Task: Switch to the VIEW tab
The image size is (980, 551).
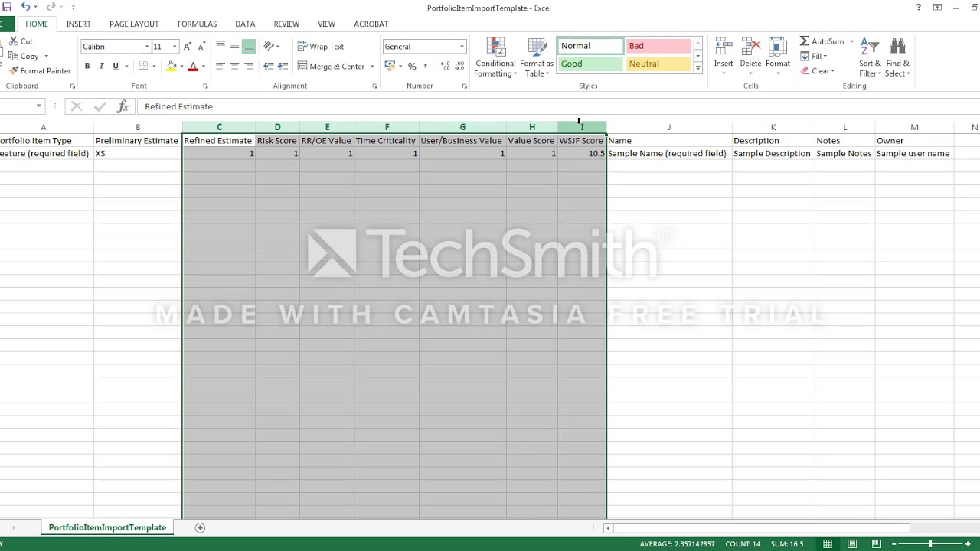Action: click(x=326, y=24)
